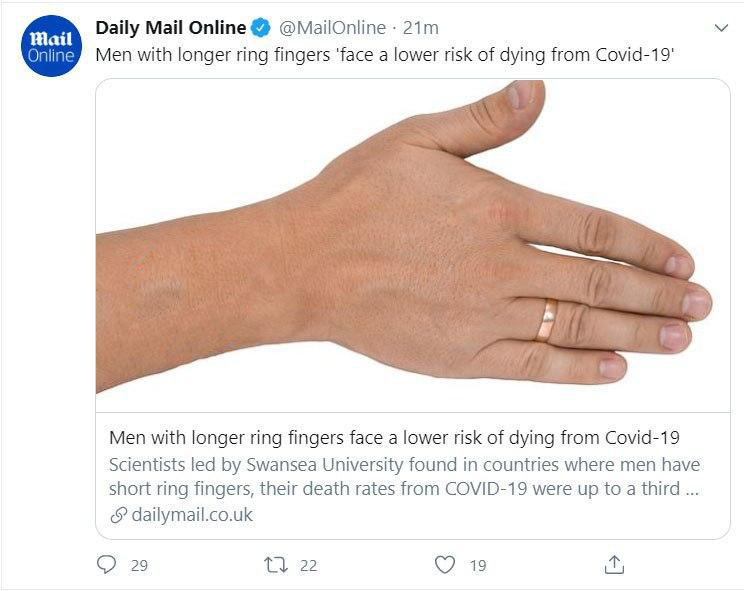Click the reply count 29
Screen dimensions: 744x591
[140, 565]
